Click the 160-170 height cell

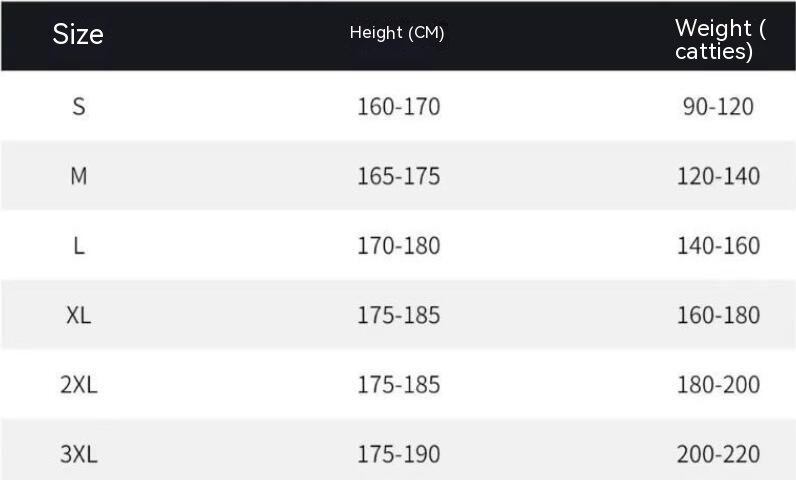(x=398, y=106)
